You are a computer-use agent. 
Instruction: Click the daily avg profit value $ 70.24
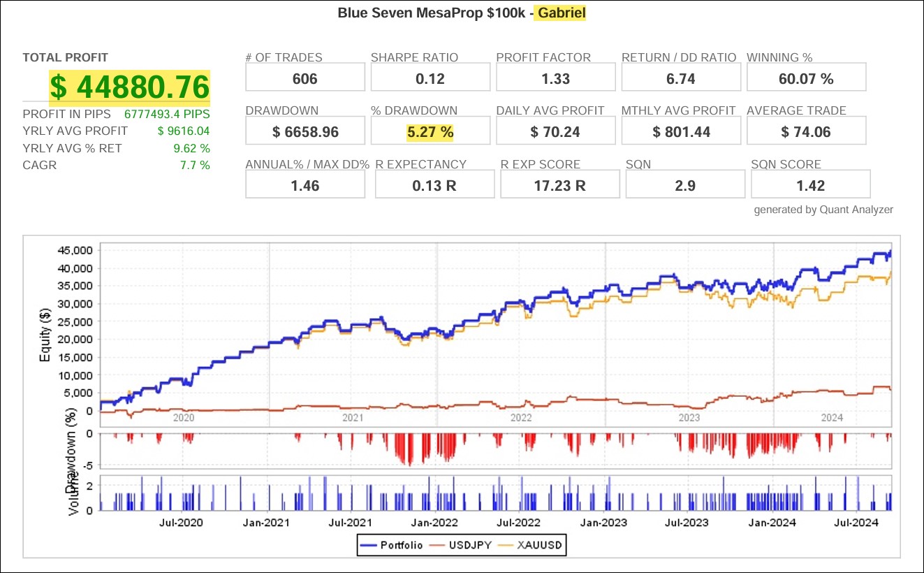[x=555, y=131]
